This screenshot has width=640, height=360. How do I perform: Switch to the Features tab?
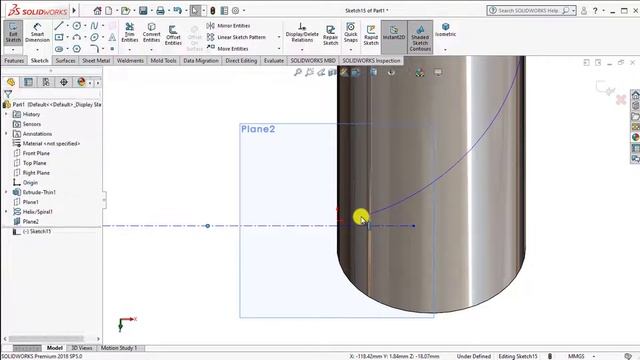(x=14, y=60)
